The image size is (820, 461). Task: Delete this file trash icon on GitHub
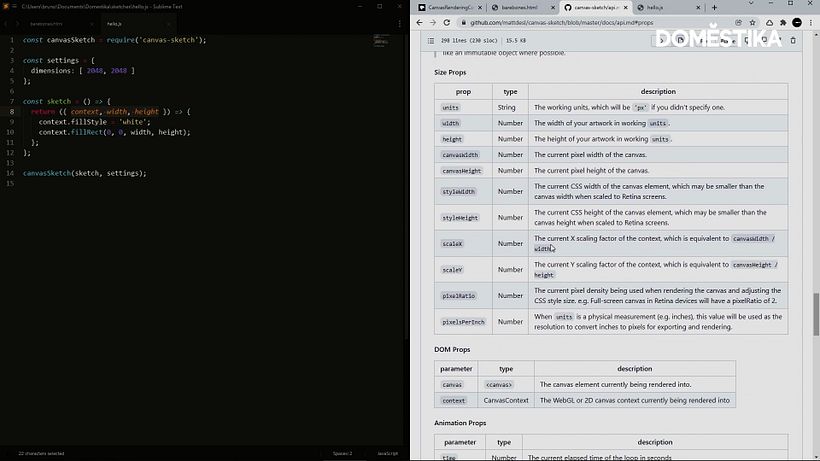[x=793, y=40]
